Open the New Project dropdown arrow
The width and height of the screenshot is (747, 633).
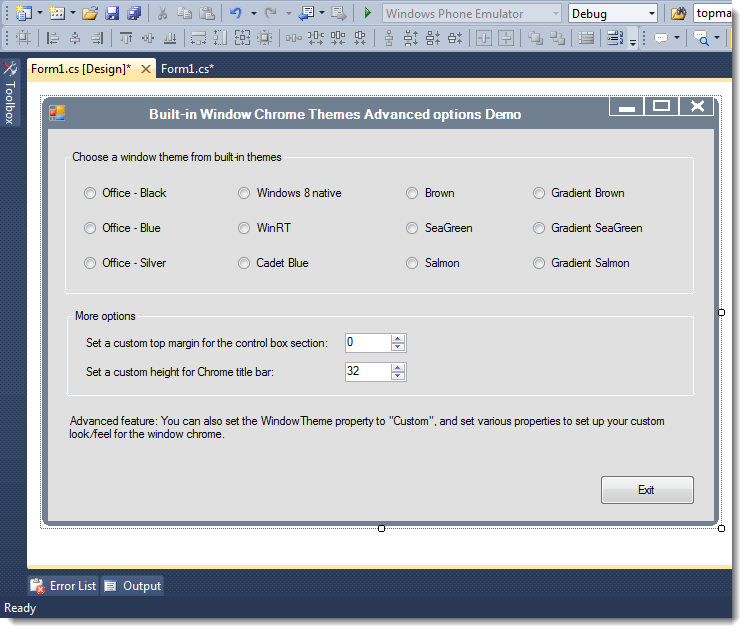tap(40, 13)
